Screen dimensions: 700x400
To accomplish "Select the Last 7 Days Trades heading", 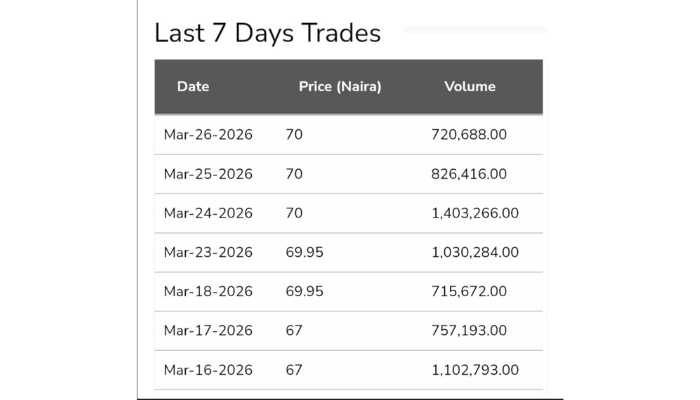I will coord(267,33).
